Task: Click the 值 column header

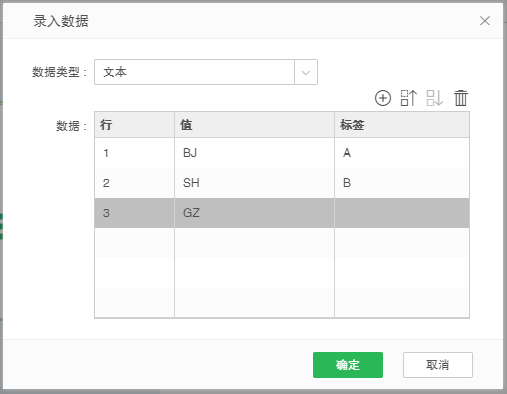Action: [254, 125]
